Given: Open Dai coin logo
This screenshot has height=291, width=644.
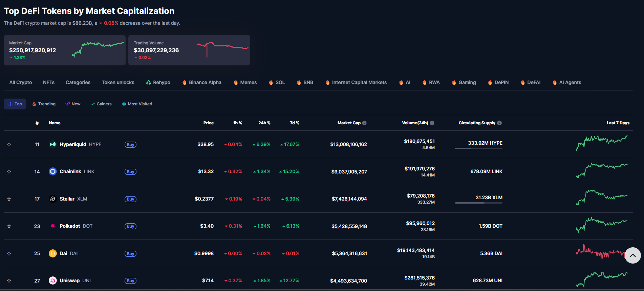Looking at the screenshot, I should 53,253.
